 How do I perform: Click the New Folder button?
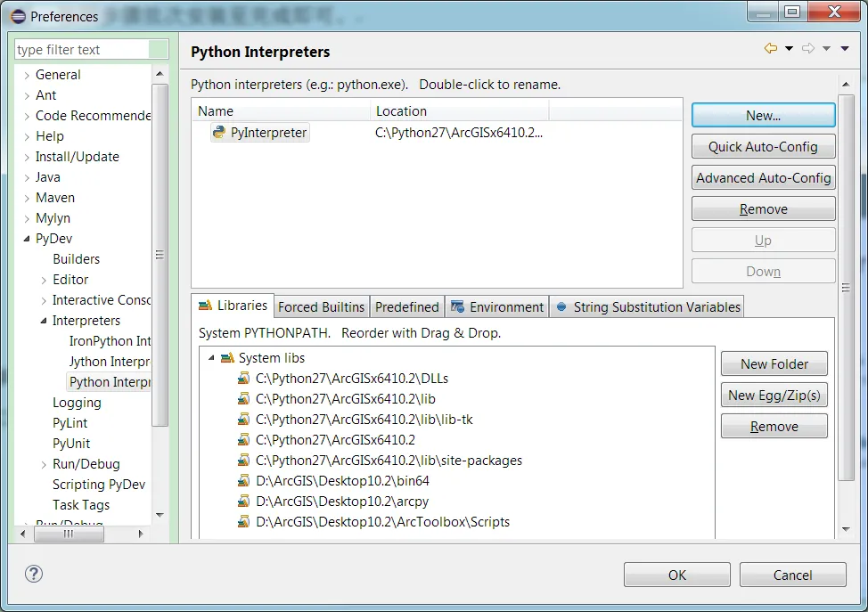(774, 363)
